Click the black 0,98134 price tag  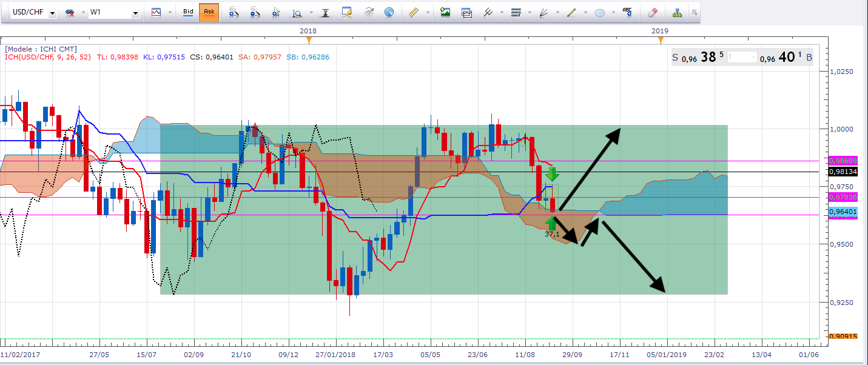842,172
